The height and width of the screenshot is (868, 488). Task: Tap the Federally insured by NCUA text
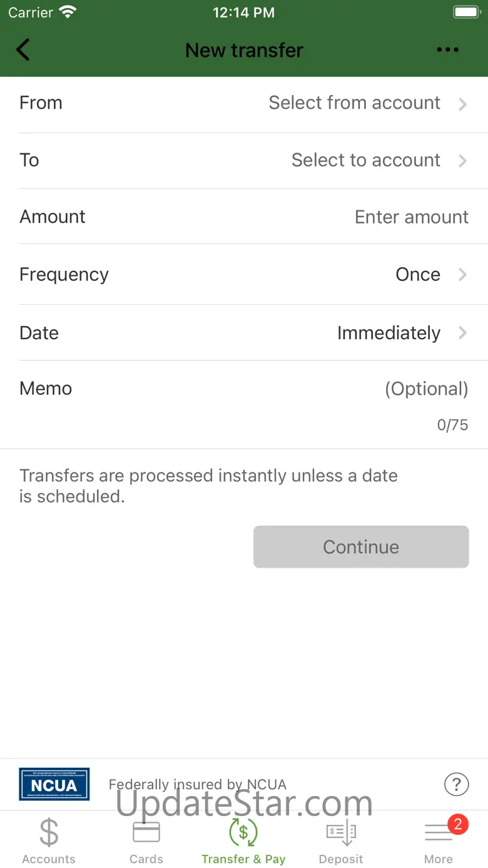tap(198, 784)
